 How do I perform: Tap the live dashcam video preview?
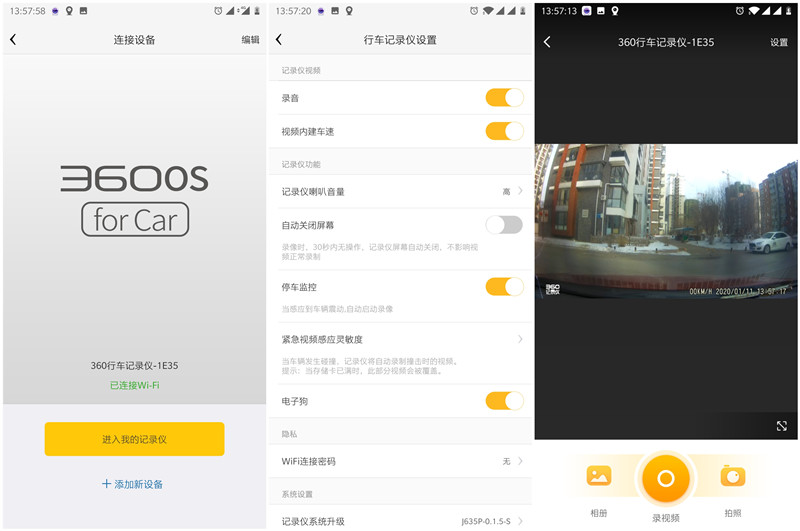[x=666, y=221]
